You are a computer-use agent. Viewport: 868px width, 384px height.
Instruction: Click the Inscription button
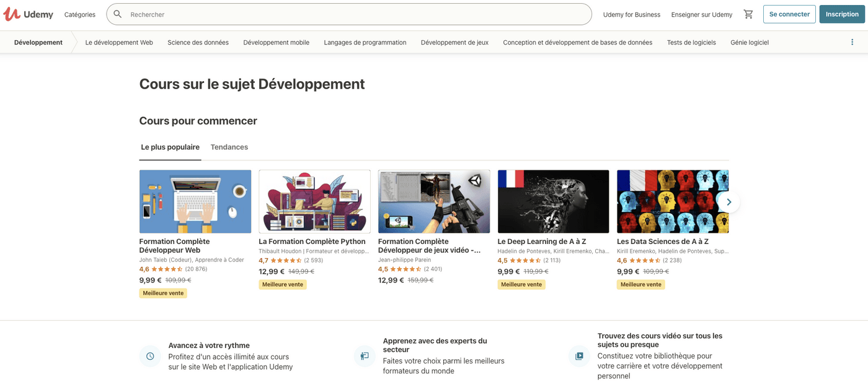click(x=842, y=14)
